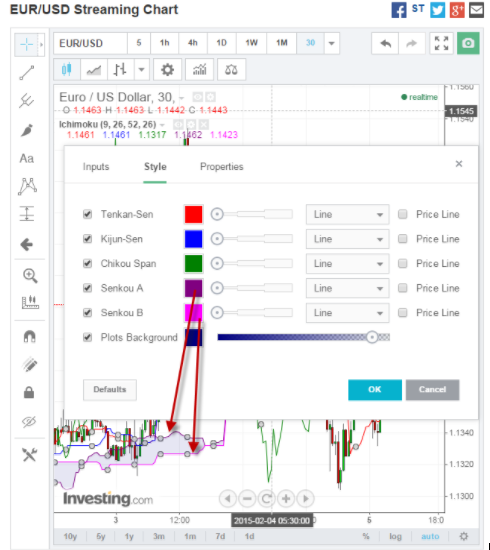
Task: Switch to candlestick chart style
Action: [x=67, y=69]
